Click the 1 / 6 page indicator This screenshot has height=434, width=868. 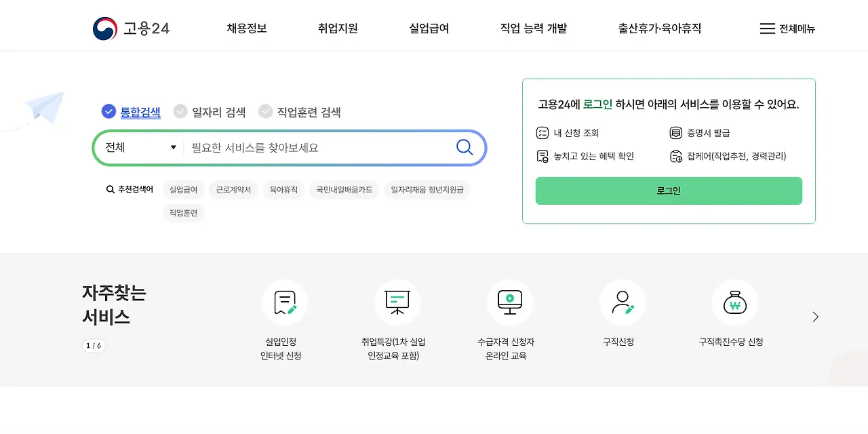click(x=94, y=346)
